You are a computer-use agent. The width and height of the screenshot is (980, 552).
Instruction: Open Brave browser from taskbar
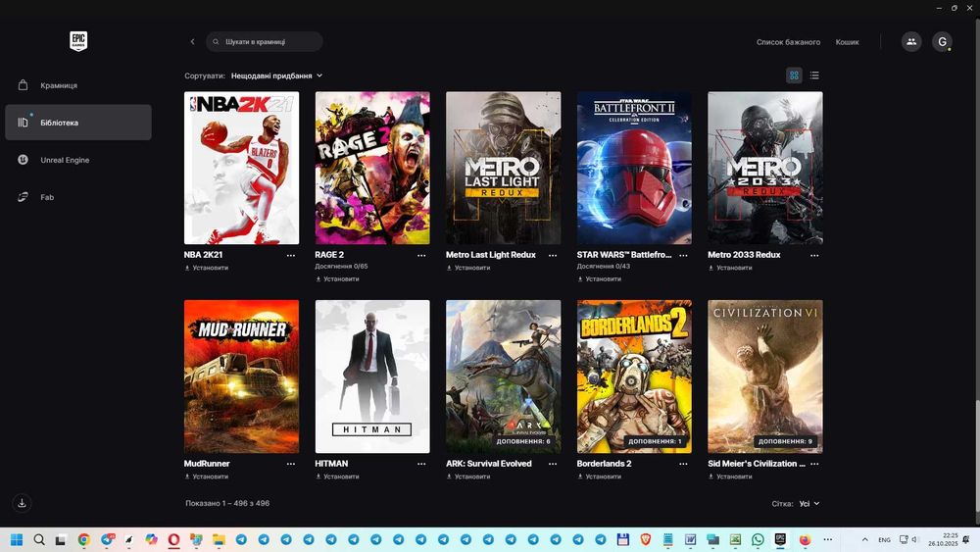click(x=645, y=539)
